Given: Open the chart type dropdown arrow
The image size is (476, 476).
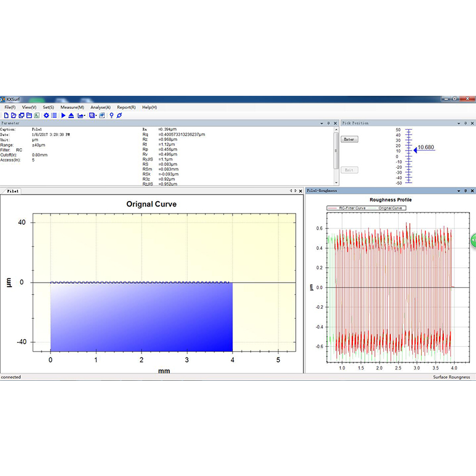Looking at the screenshot, I should point(84,115).
